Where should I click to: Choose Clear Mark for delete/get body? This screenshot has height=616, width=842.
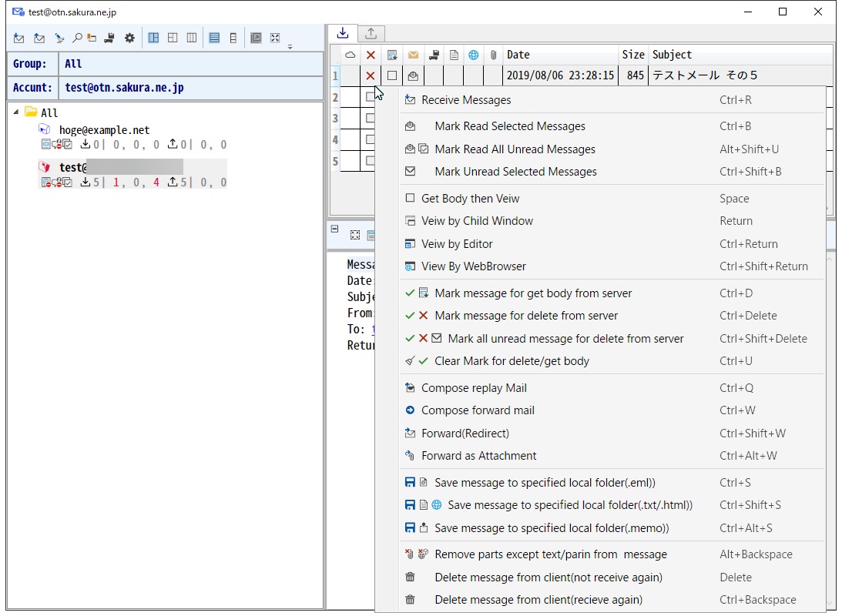(x=612, y=361)
